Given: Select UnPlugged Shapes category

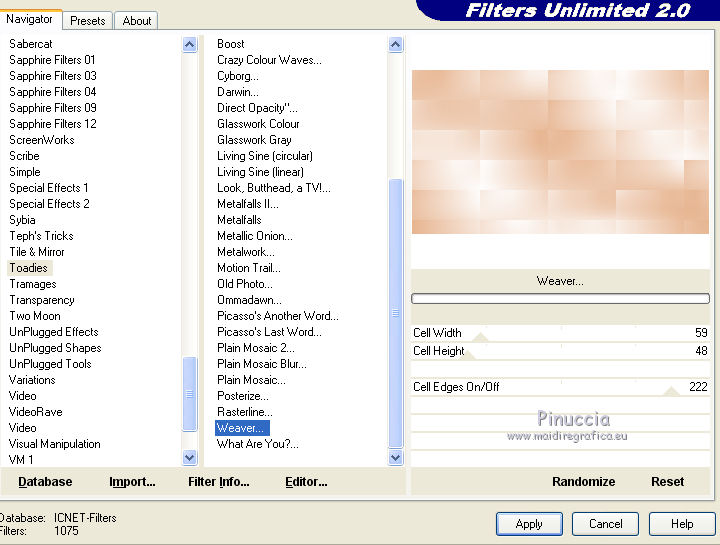Looking at the screenshot, I should click(55, 348).
